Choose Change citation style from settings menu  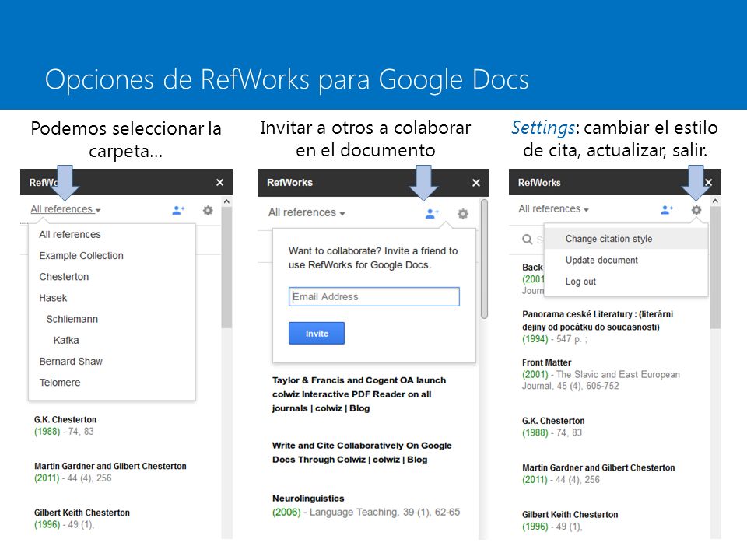626,239
